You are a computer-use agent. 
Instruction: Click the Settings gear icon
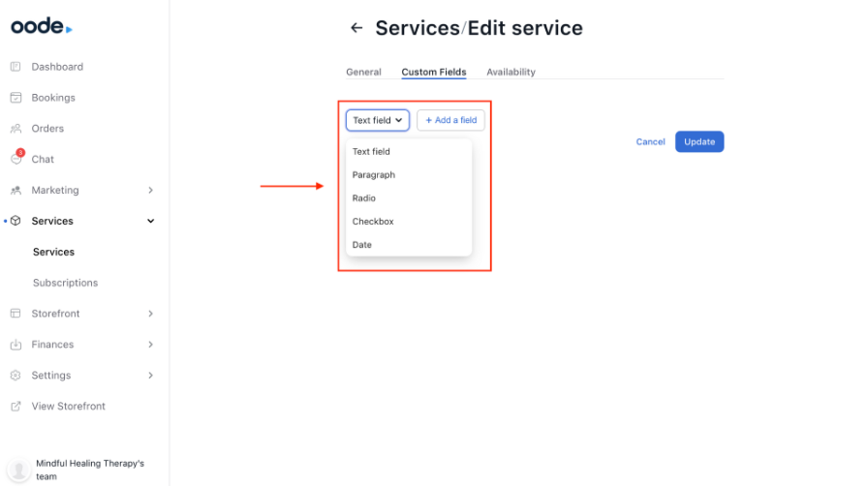[15, 376]
